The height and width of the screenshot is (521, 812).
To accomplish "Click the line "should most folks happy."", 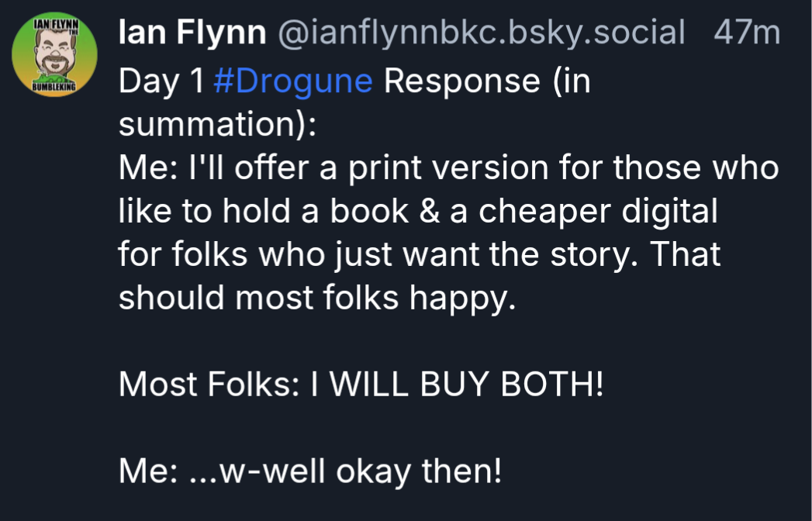I will coord(316,298).
